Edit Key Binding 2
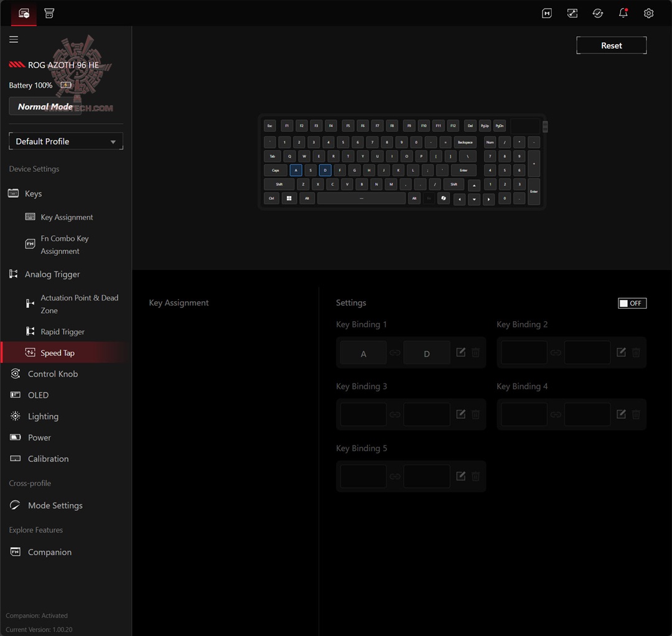 point(622,352)
